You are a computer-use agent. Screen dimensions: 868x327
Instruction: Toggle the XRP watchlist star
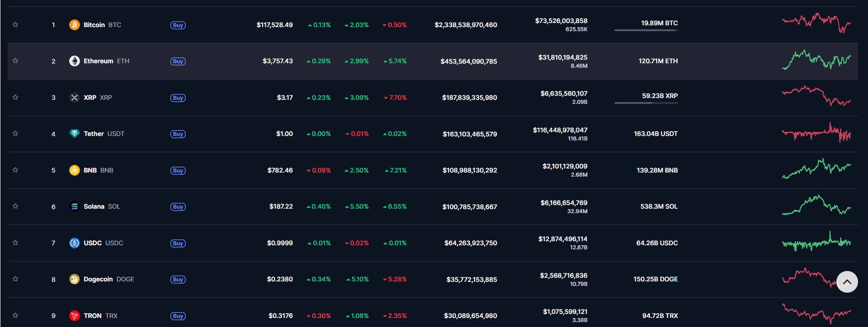pos(15,97)
